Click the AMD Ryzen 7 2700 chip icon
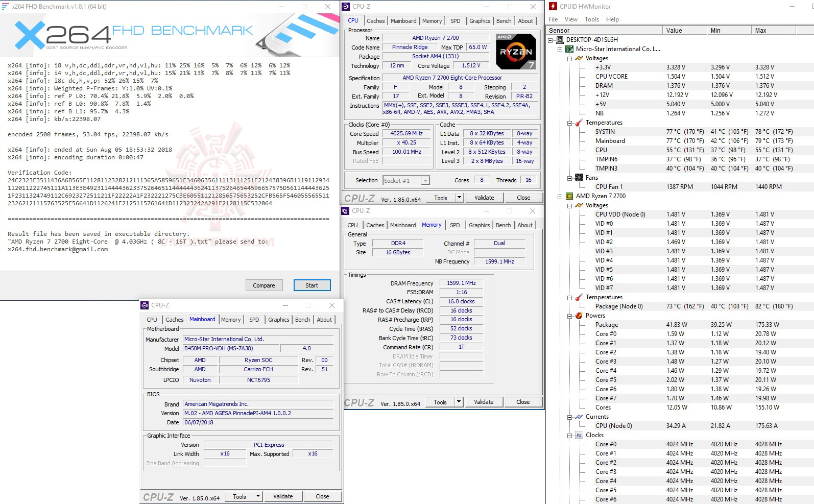Screen dimensions: 814x504 coord(569,196)
